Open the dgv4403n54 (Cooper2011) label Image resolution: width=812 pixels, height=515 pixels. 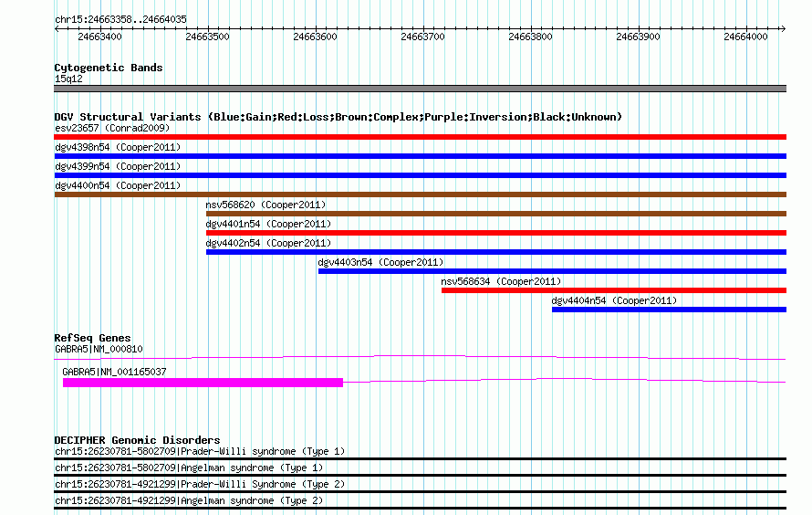tap(380, 262)
